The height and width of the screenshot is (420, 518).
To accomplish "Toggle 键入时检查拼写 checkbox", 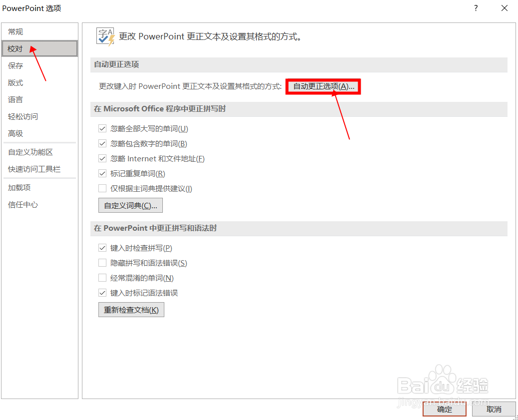I will coord(102,248).
